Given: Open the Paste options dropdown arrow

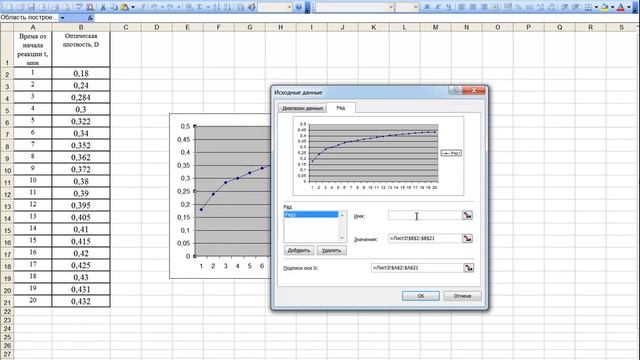Looking at the screenshot, I should (133, 7).
